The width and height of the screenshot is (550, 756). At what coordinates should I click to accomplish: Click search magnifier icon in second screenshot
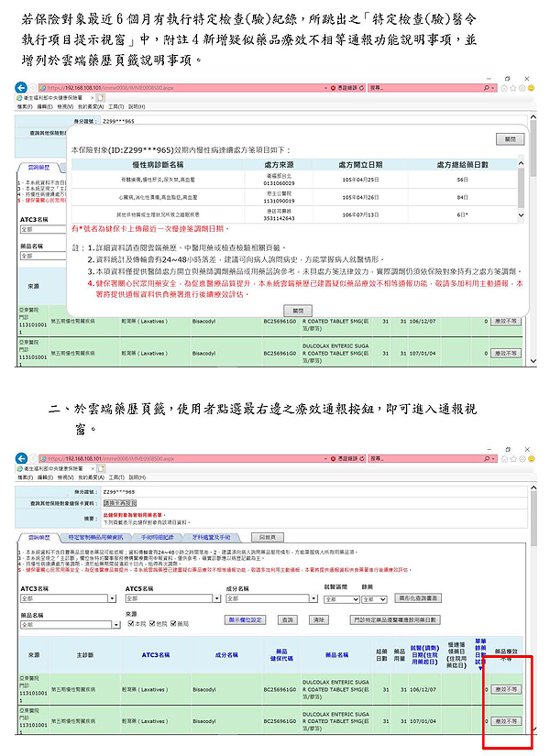487,459
